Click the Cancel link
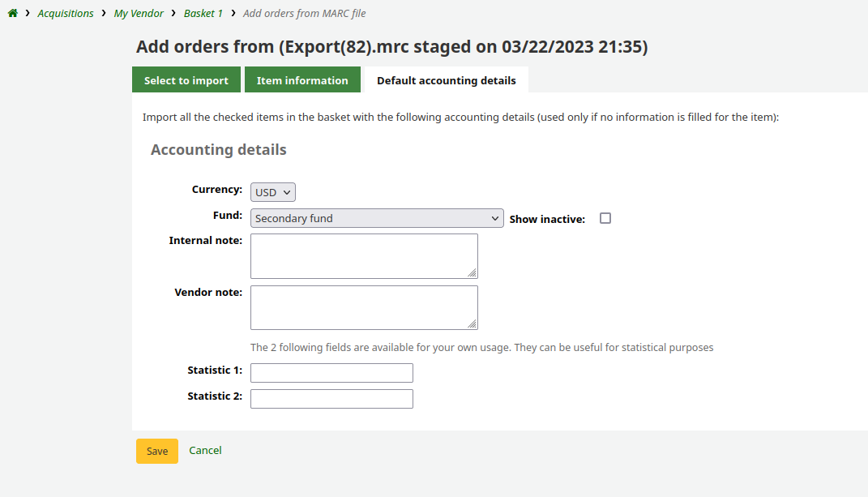868x497 pixels. coord(205,451)
